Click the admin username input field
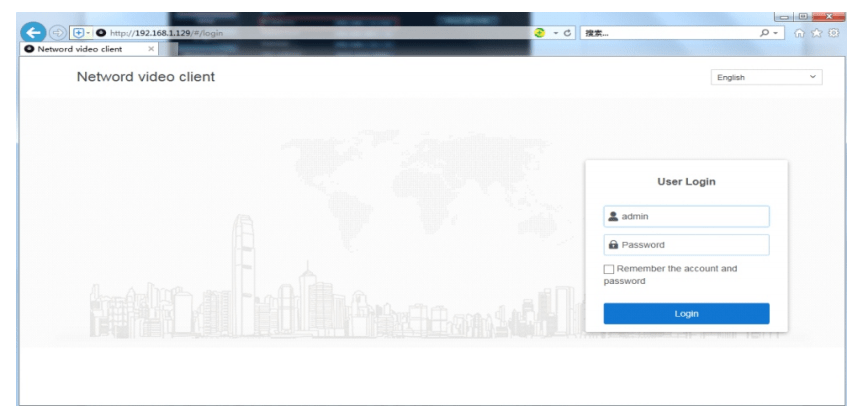This screenshot has height=417, width=861. [690, 216]
